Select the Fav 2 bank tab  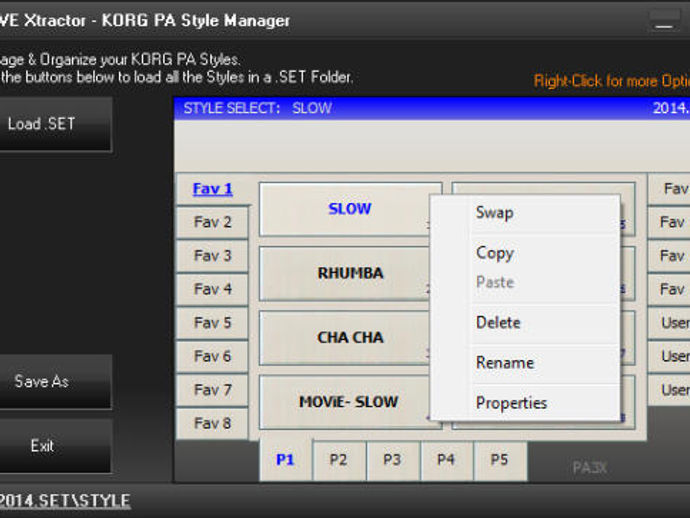click(x=213, y=222)
